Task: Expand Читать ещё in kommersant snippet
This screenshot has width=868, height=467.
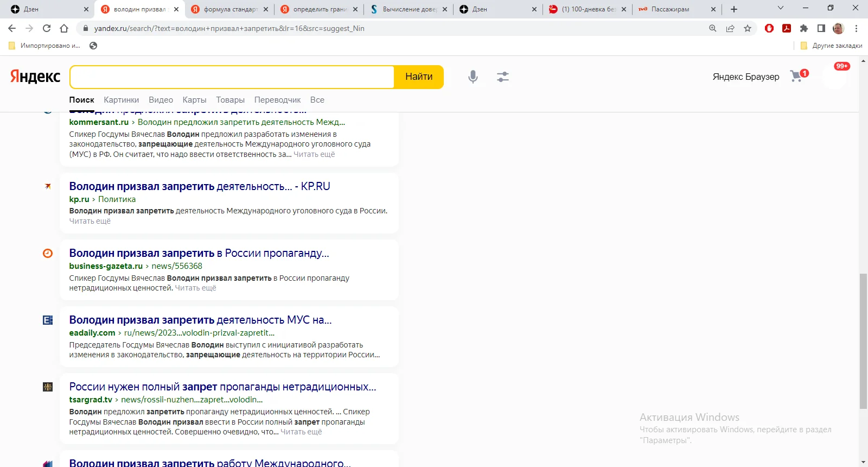Action: (314, 154)
